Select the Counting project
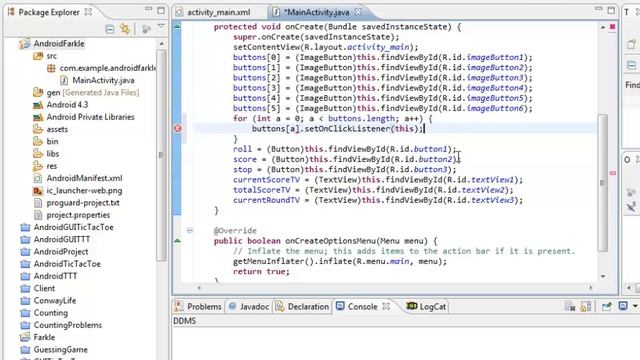Image resolution: width=640 pixels, height=360 pixels. pos(51,313)
